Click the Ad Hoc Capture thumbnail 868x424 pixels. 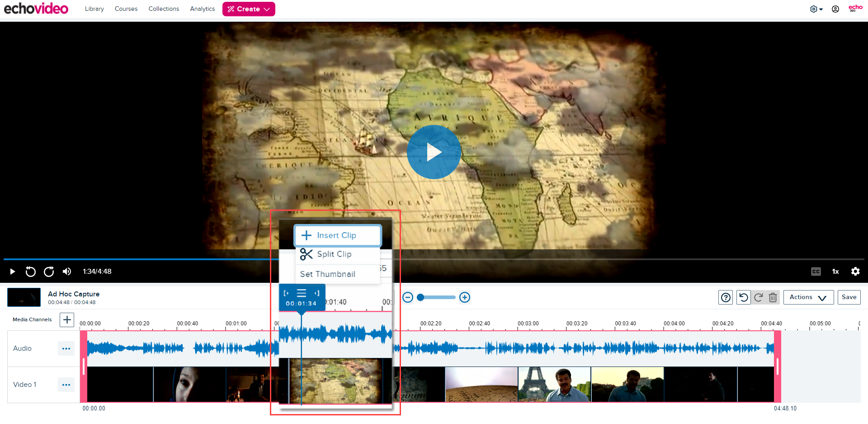pyautogui.click(x=24, y=297)
